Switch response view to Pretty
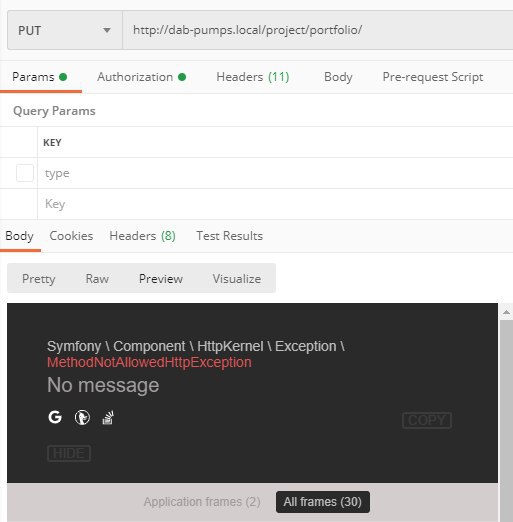Image resolution: width=513 pixels, height=522 pixels. click(x=39, y=279)
